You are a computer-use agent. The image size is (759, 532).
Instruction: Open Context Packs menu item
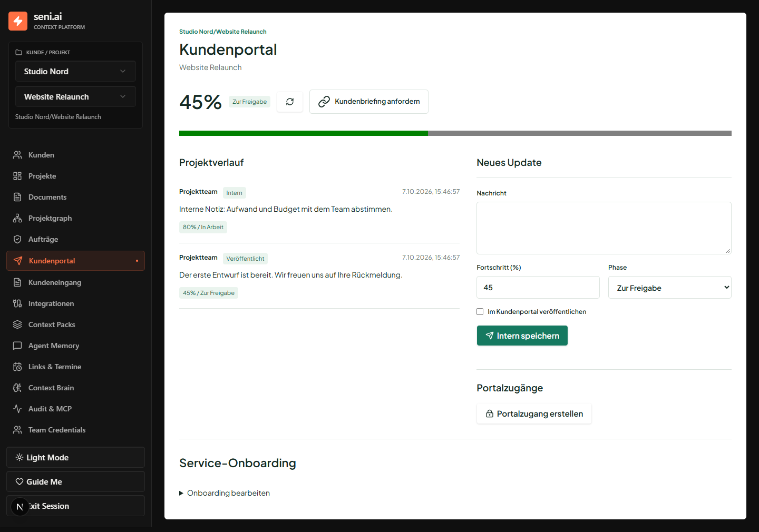(75, 324)
